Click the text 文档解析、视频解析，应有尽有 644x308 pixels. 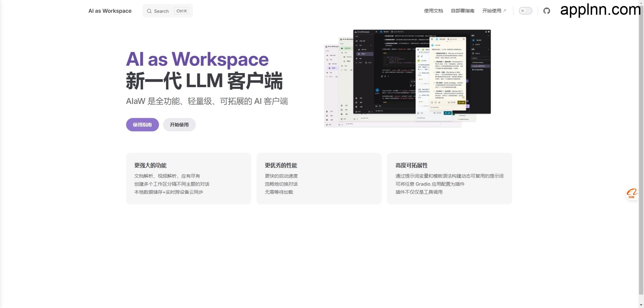pyautogui.click(x=167, y=176)
